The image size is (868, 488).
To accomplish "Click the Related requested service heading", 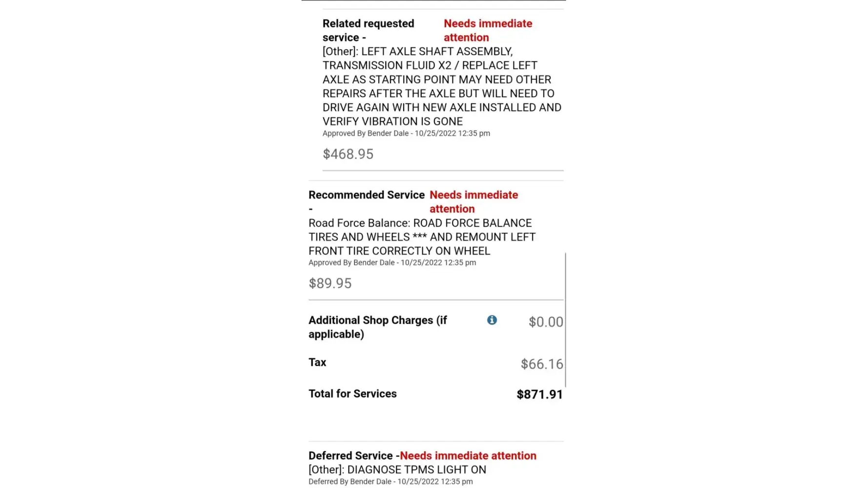I will click(x=368, y=30).
